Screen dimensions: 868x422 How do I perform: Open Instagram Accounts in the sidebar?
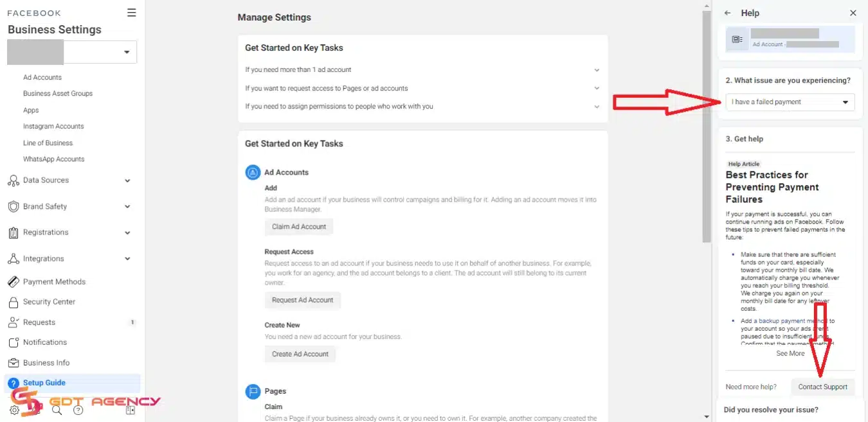point(53,127)
